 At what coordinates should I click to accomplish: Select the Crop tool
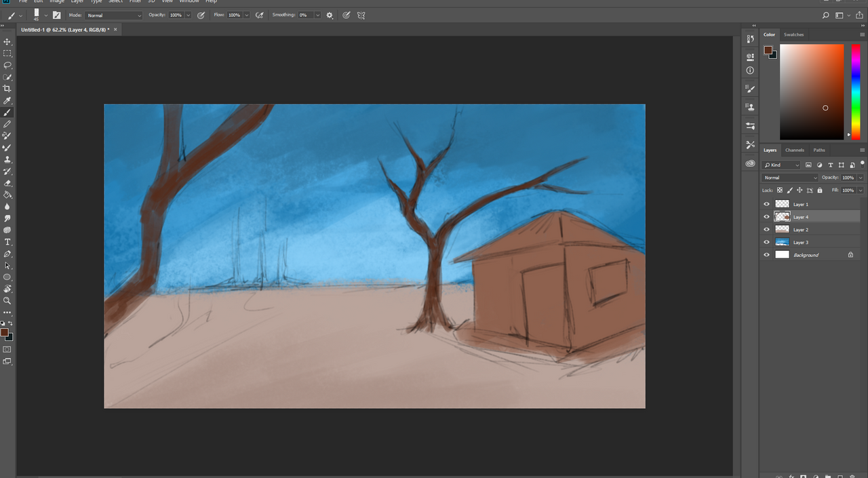7,89
